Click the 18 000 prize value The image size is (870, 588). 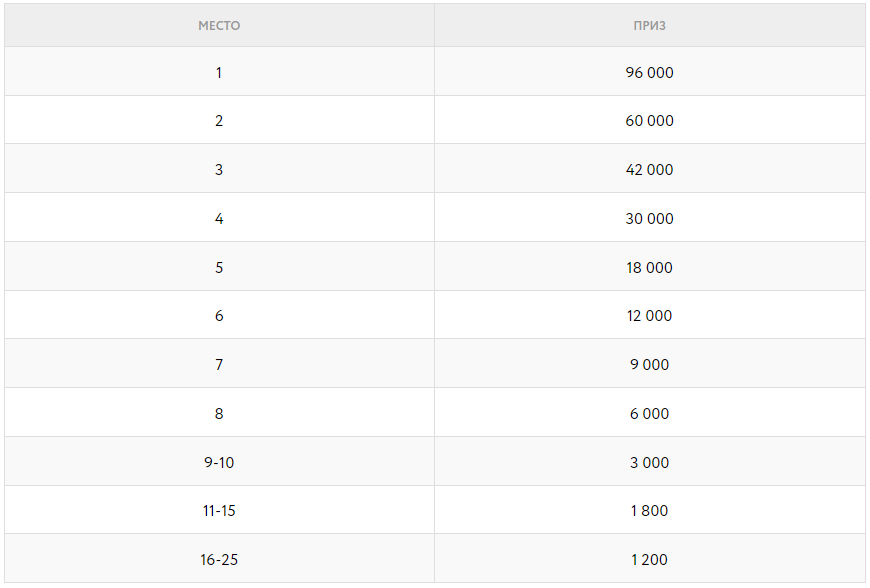point(649,268)
